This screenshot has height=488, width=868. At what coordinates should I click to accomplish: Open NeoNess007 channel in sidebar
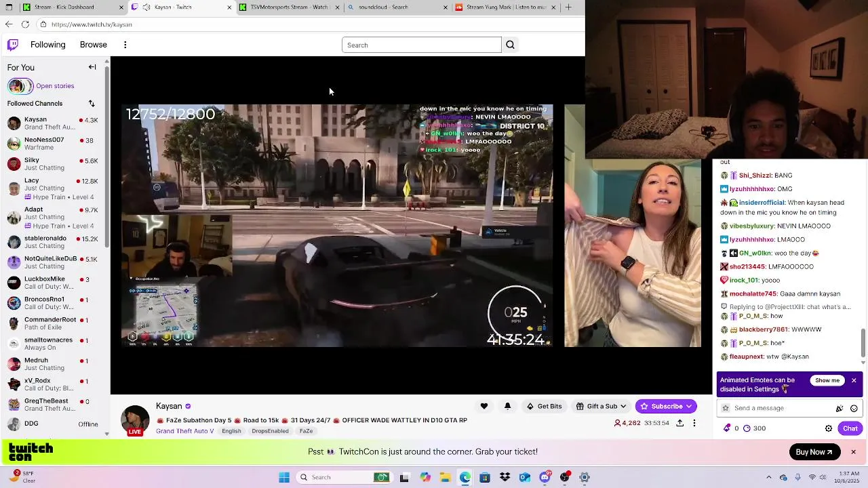pyautogui.click(x=54, y=144)
